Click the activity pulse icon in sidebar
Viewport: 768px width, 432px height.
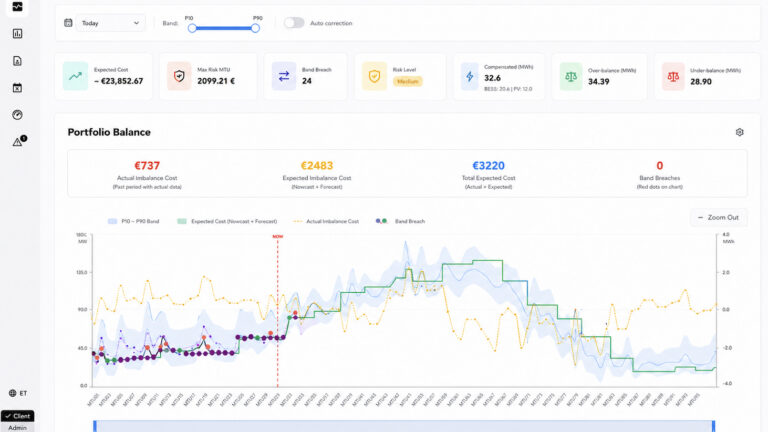click(x=17, y=7)
